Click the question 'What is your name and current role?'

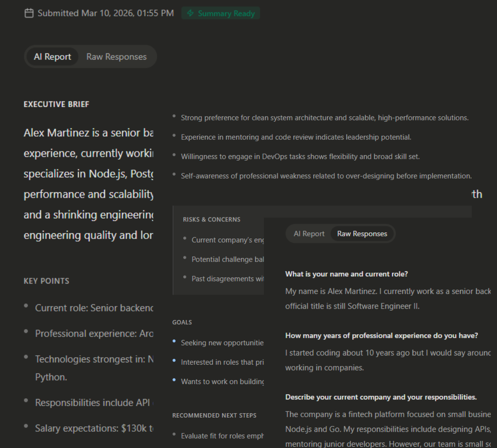346,274
